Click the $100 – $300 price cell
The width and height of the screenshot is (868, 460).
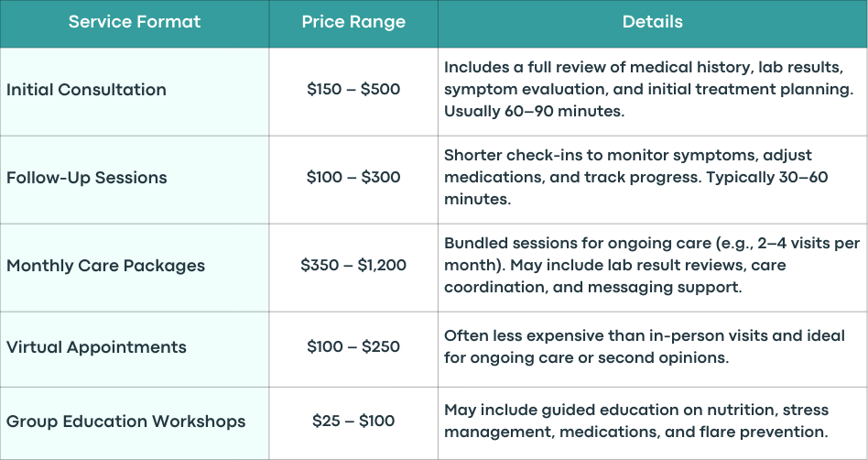click(x=353, y=178)
